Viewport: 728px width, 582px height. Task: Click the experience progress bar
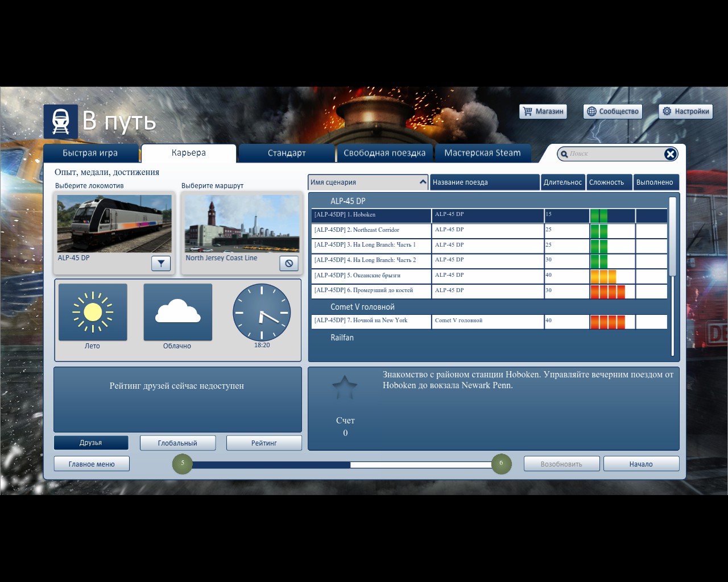point(342,464)
